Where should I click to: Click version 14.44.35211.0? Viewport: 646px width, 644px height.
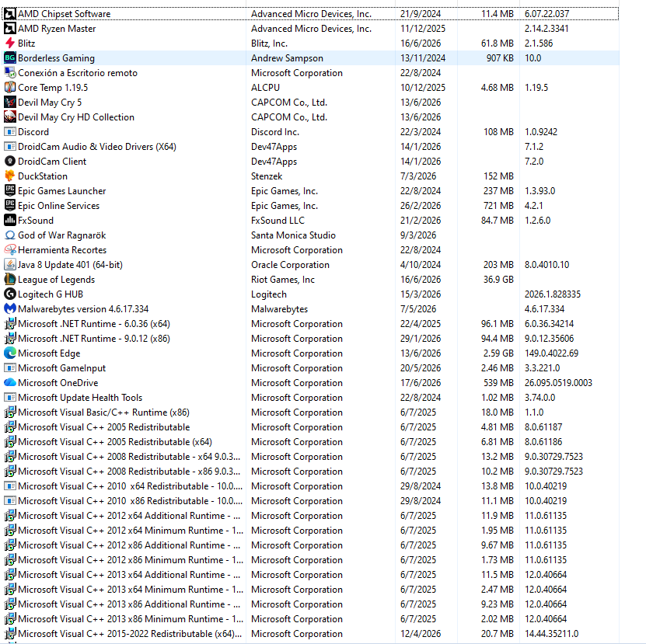click(x=552, y=634)
